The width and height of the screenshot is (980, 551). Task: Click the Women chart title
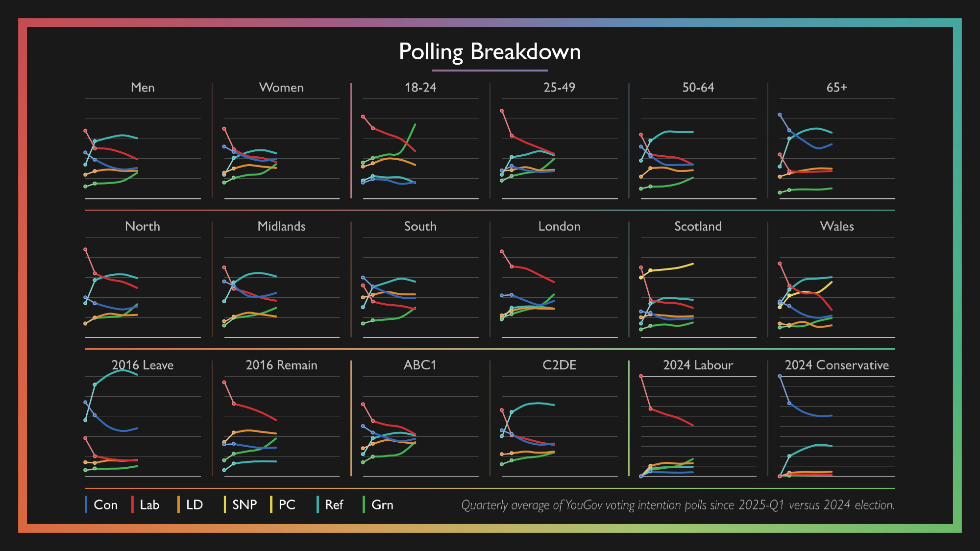point(281,88)
